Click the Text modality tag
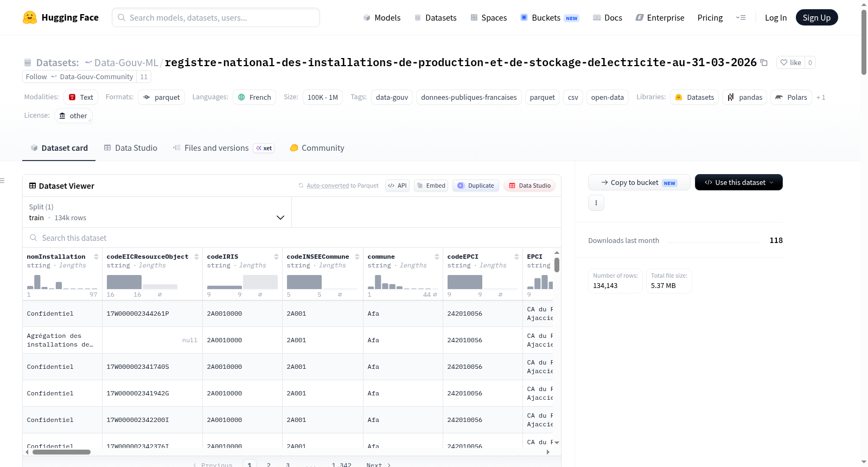 point(81,97)
